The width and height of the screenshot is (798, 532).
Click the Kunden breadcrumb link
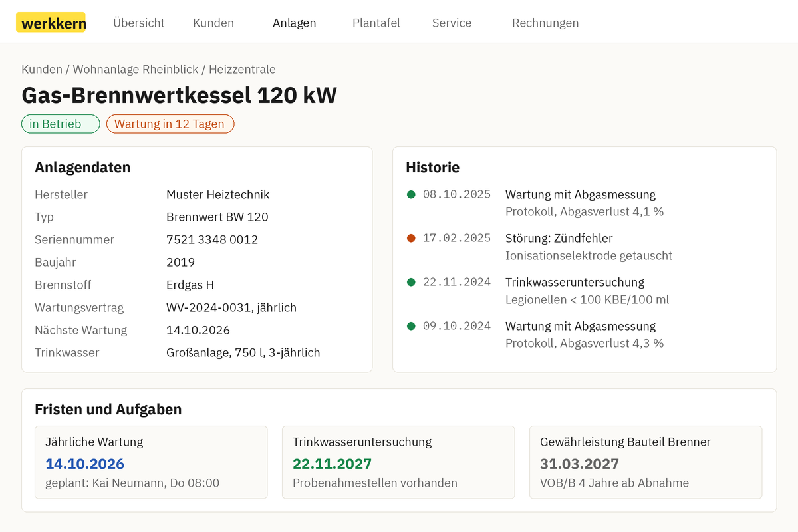click(x=42, y=69)
